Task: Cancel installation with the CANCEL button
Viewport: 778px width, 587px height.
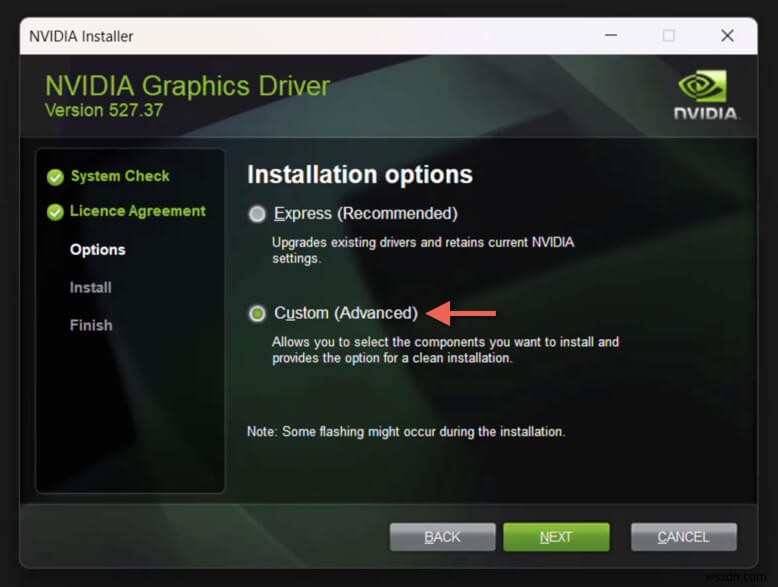Action: [684, 537]
